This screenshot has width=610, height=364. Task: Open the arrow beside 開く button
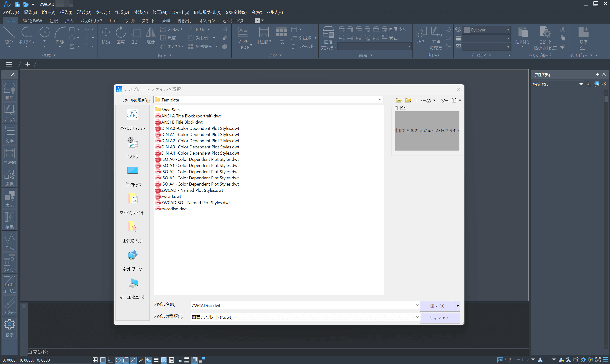click(458, 306)
